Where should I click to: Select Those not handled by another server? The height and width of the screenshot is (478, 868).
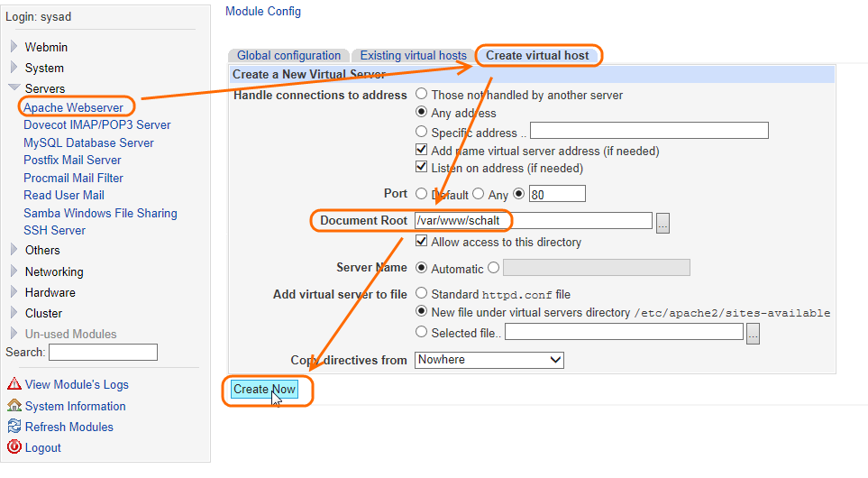[421, 95]
